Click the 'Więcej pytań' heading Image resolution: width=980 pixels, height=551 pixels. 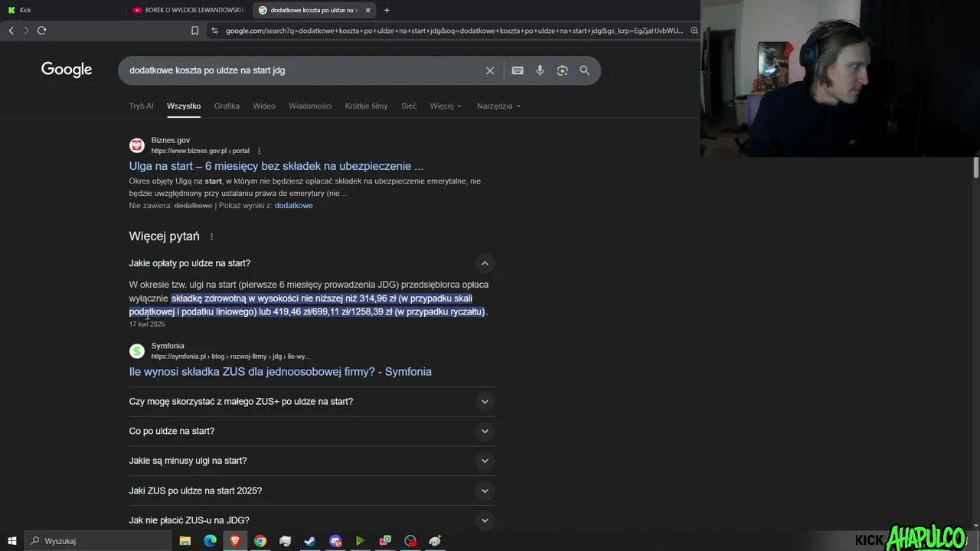[164, 236]
